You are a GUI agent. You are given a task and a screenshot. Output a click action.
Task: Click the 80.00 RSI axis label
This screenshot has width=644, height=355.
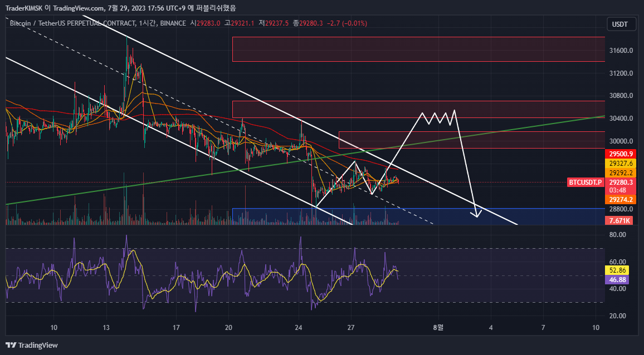[x=617, y=235]
